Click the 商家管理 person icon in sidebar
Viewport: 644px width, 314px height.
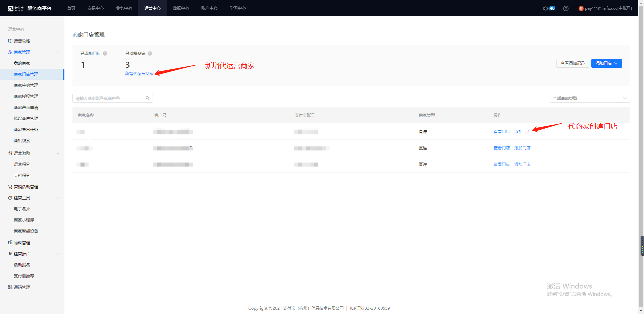coord(10,52)
